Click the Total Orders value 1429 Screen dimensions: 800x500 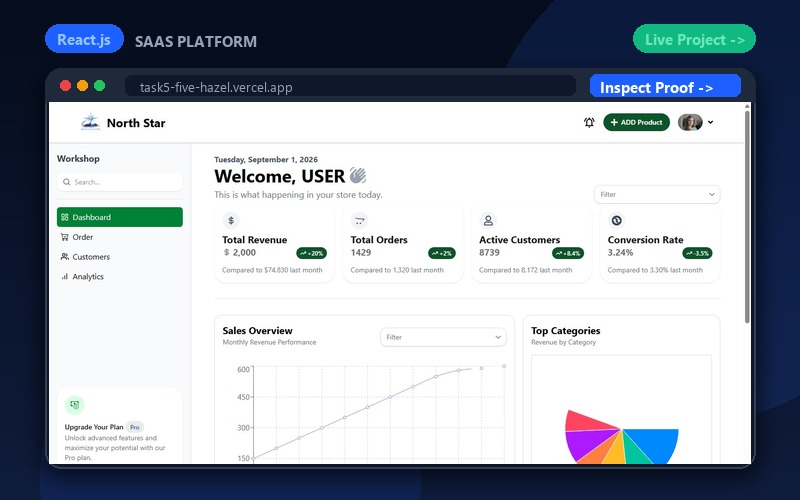[x=361, y=253]
